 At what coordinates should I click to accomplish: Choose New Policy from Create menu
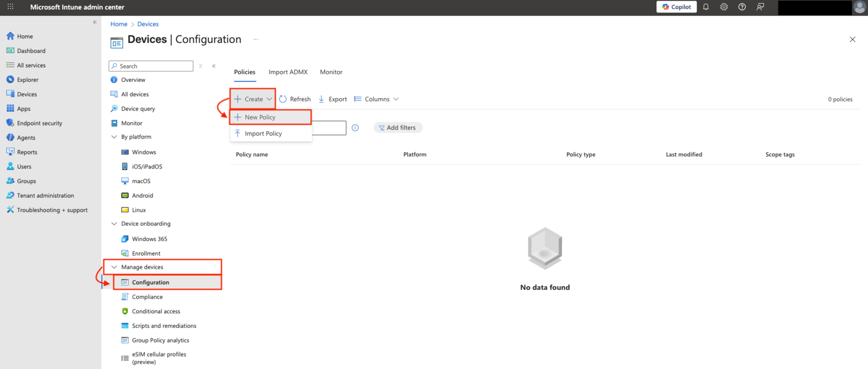271,117
